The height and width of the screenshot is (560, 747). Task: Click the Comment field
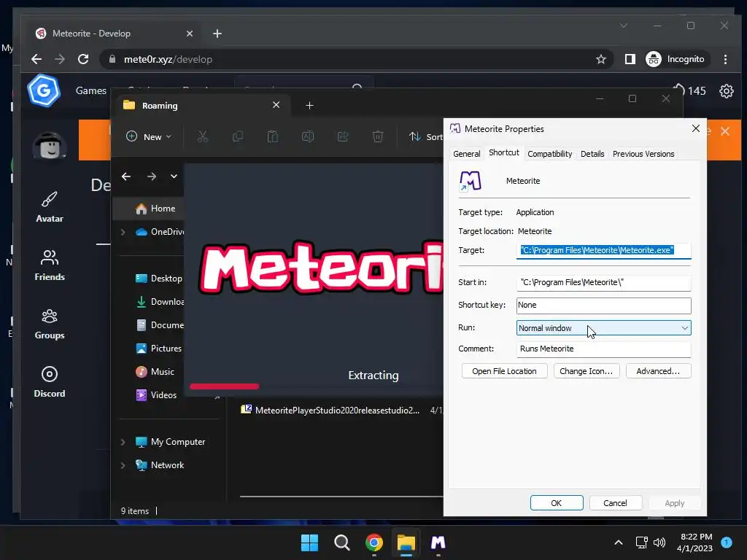pos(603,349)
